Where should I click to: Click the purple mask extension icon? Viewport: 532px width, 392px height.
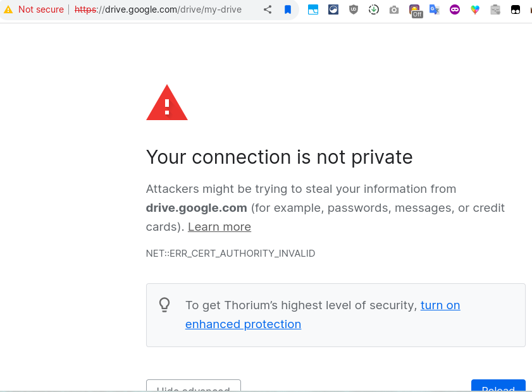[x=455, y=10]
